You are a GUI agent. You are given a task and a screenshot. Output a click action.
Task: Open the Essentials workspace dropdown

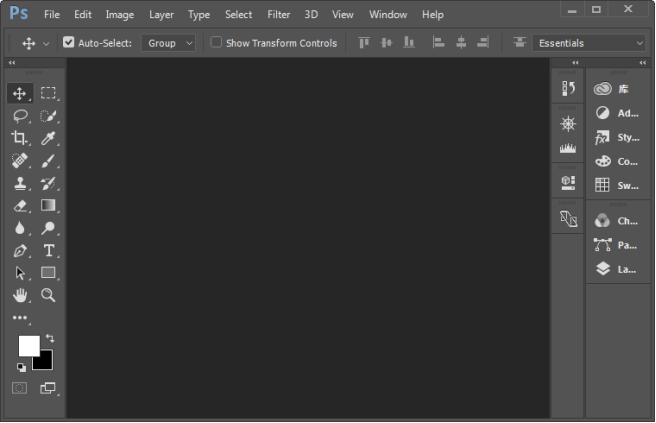point(589,43)
